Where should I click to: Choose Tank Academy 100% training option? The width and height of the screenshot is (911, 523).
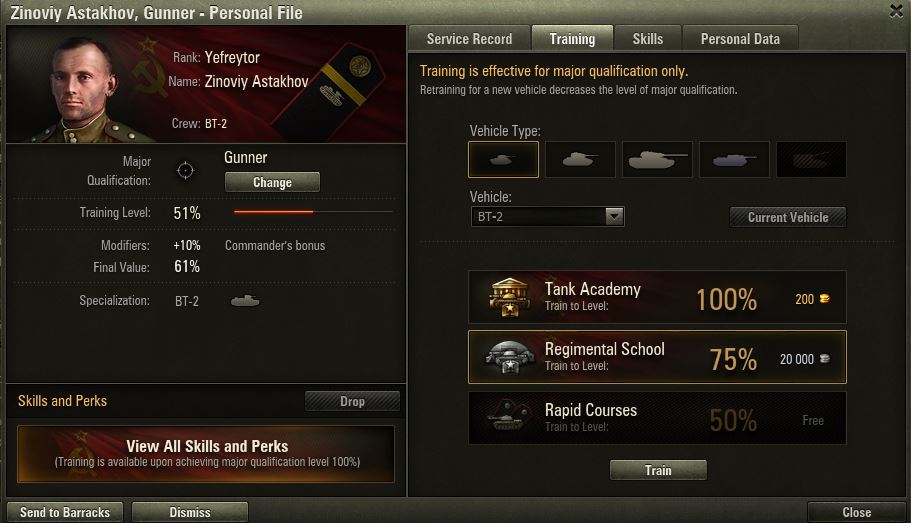(657, 298)
